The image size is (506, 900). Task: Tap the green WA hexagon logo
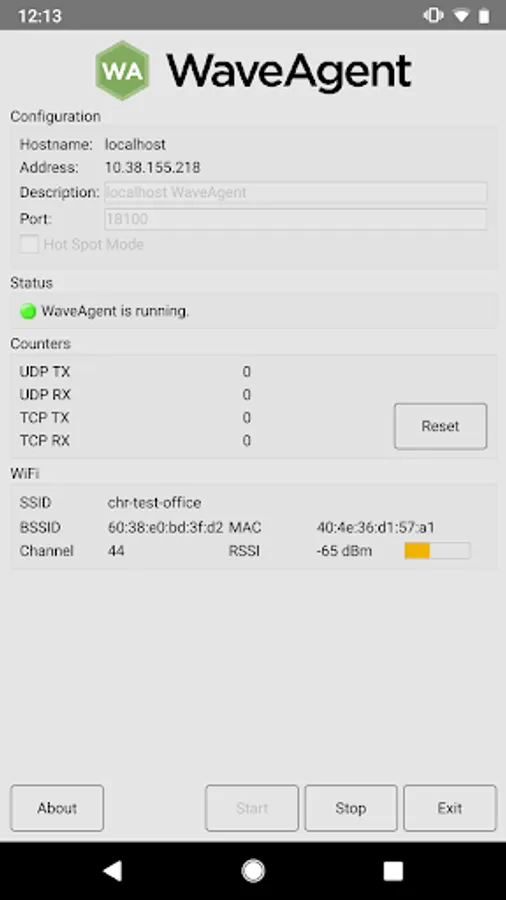[x=123, y=71]
